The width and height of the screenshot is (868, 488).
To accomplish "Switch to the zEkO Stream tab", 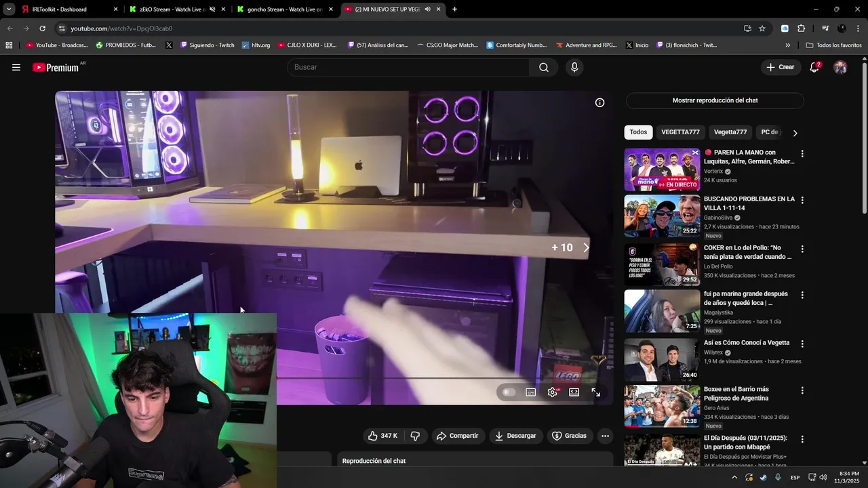I will (178, 9).
